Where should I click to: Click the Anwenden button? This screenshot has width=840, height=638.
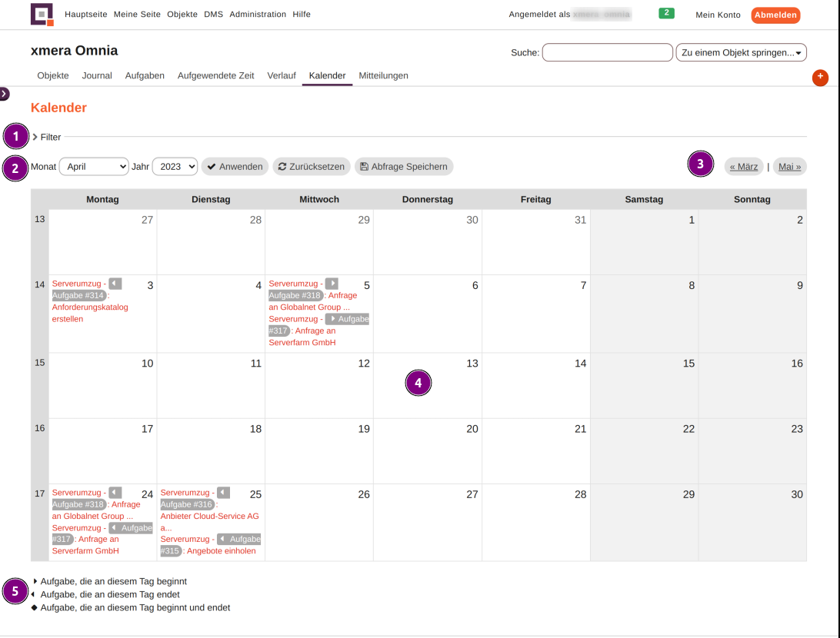[x=235, y=167]
